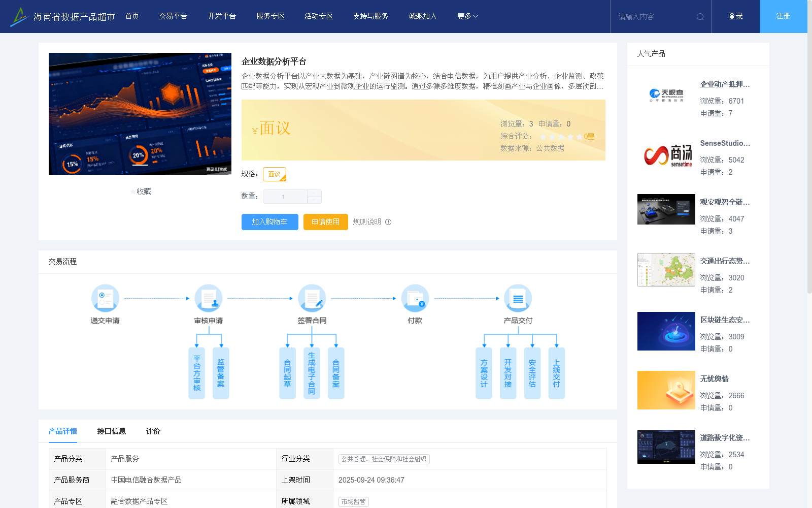The width and height of the screenshot is (812, 508).
Task: Open the 道路数字化资 product thumbnail
Action: point(666,447)
